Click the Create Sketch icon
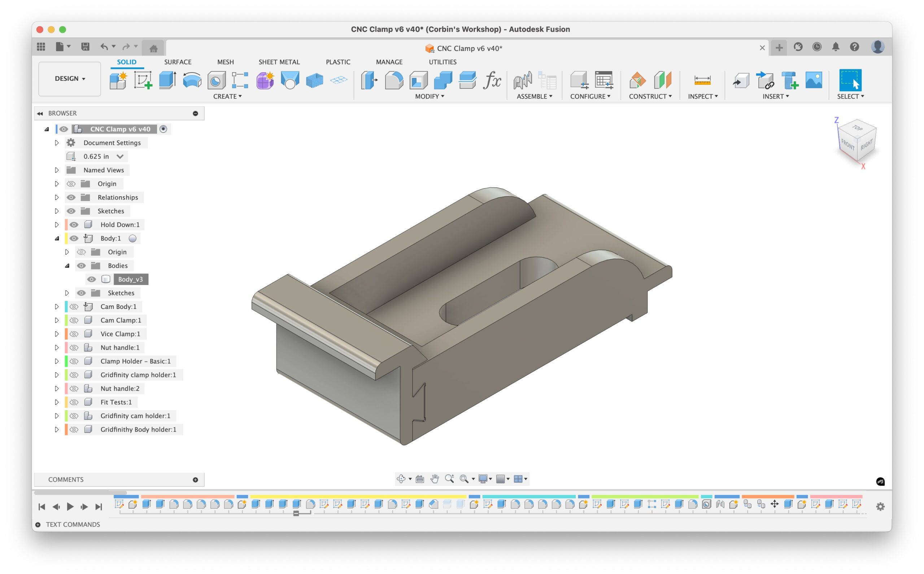 (143, 80)
